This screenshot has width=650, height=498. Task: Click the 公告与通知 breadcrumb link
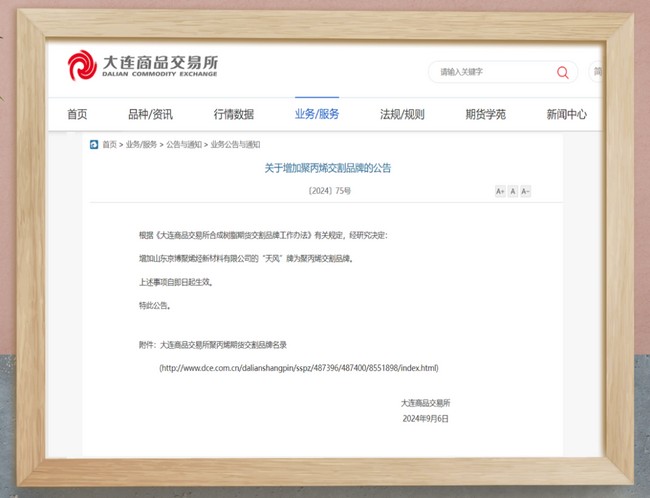pyautogui.click(x=182, y=145)
